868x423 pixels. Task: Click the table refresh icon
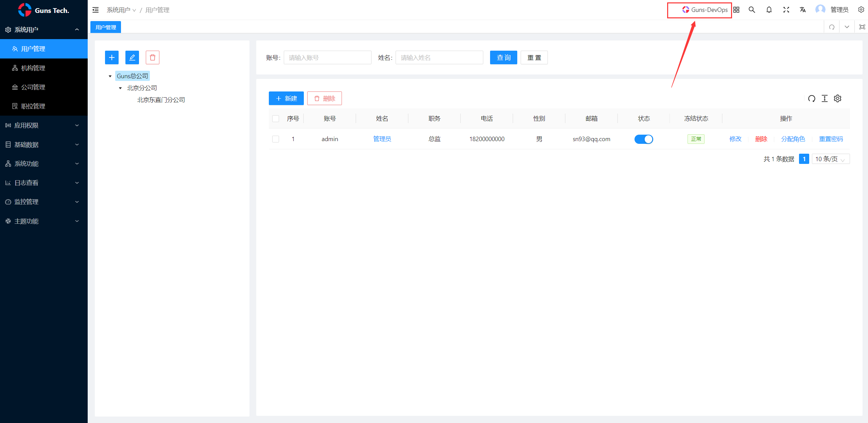812,99
